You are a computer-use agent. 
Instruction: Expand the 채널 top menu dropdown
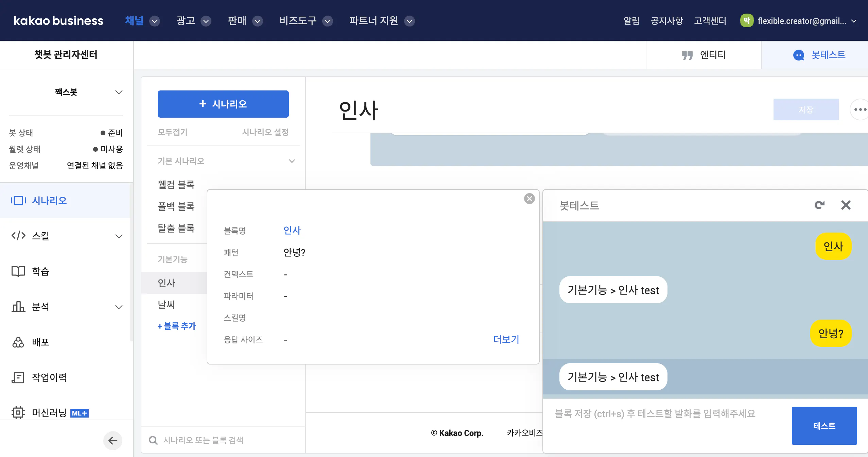click(155, 21)
